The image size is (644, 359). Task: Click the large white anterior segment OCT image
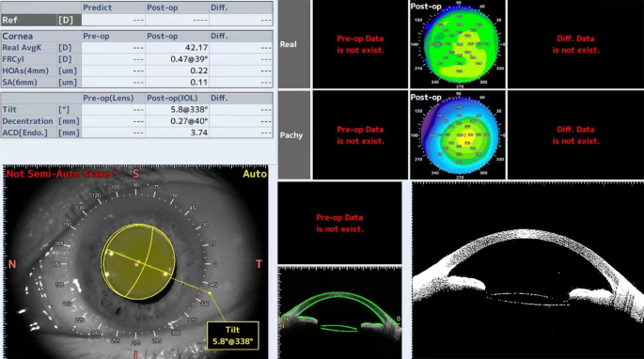527,271
